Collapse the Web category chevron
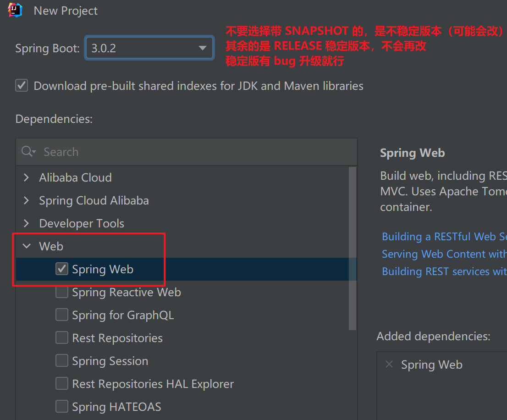The height and width of the screenshot is (420, 507). [x=27, y=246]
